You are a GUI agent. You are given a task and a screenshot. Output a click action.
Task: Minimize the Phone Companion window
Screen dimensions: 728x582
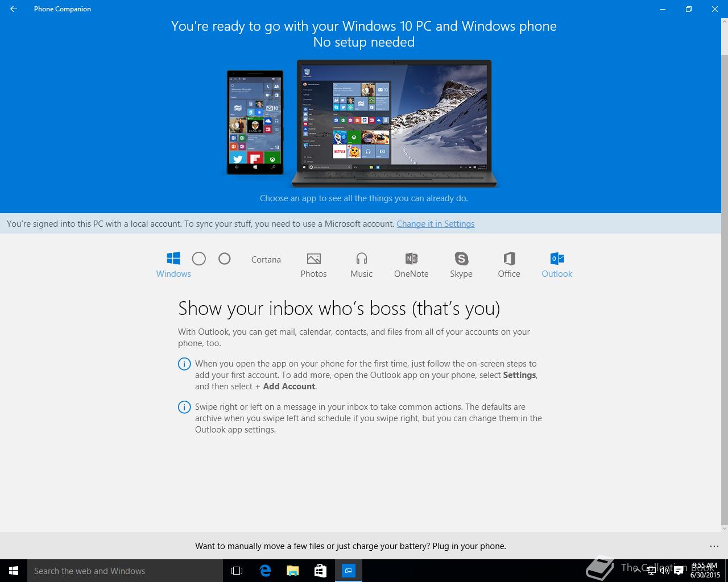[663, 9]
